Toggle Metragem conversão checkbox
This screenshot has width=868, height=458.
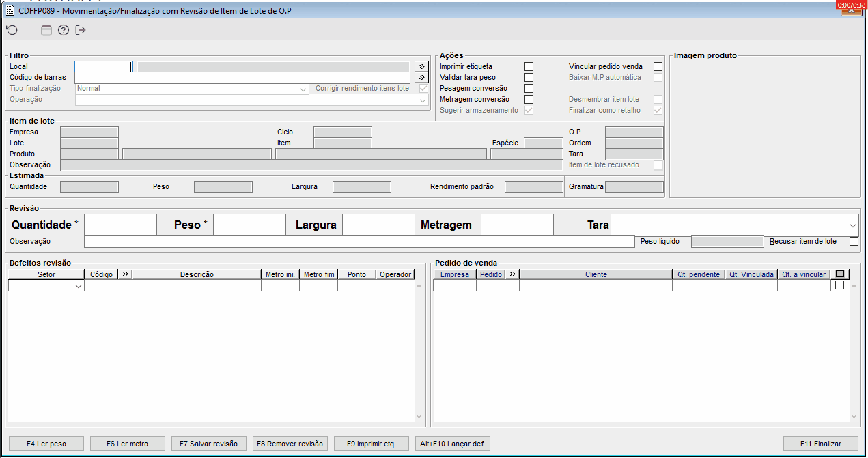pos(529,99)
